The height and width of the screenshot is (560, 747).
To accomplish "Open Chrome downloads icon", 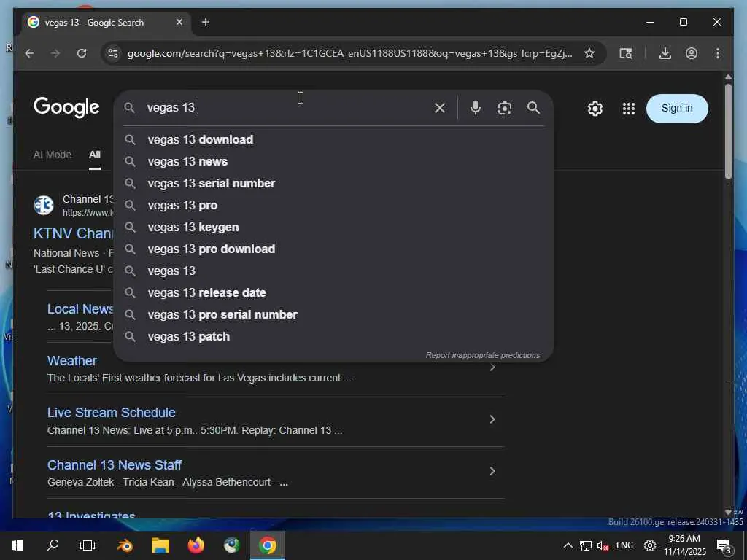I will click(x=665, y=53).
